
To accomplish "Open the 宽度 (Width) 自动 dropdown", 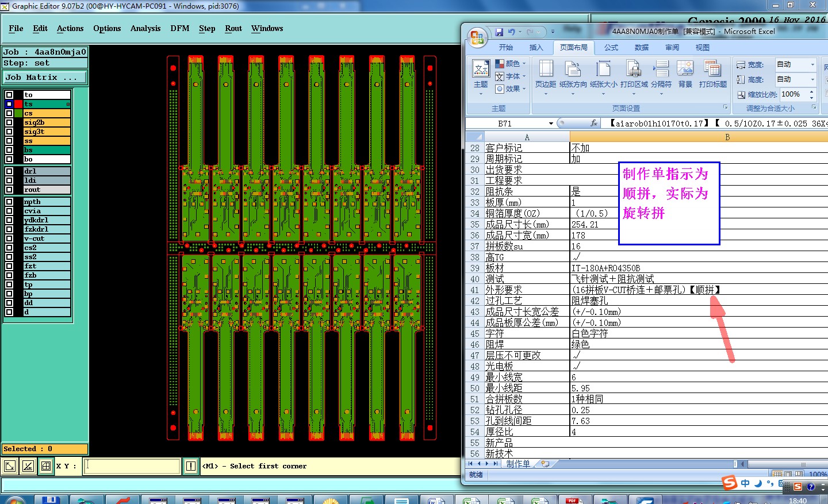I will 812,64.
